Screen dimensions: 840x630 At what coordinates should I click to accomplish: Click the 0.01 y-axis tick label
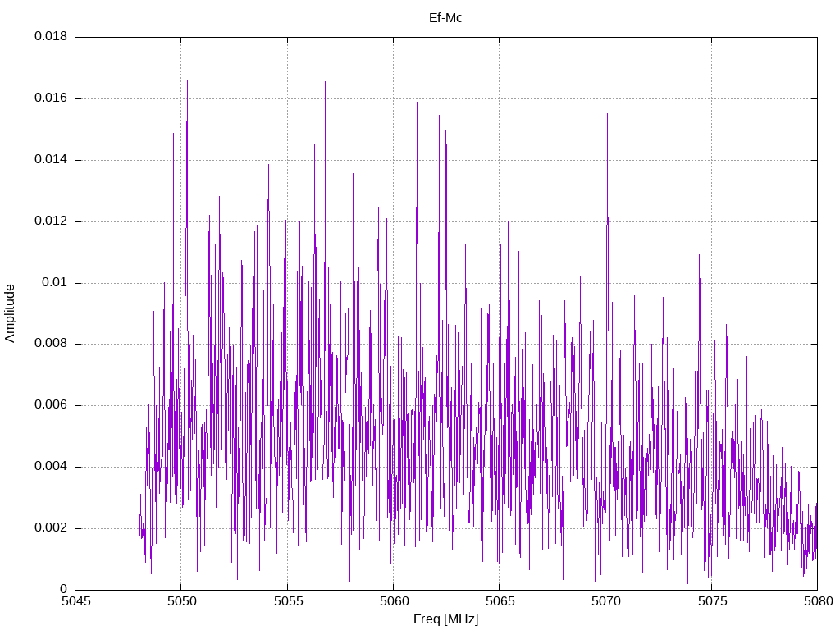(55, 282)
